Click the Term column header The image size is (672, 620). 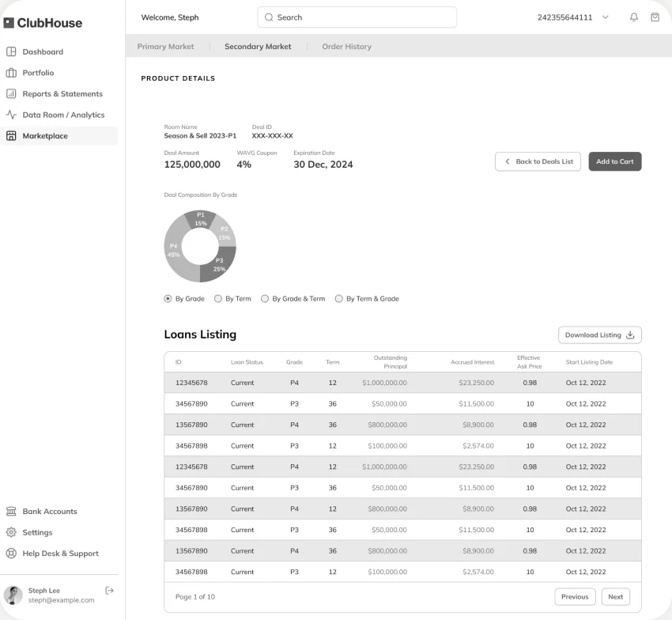pos(332,362)
